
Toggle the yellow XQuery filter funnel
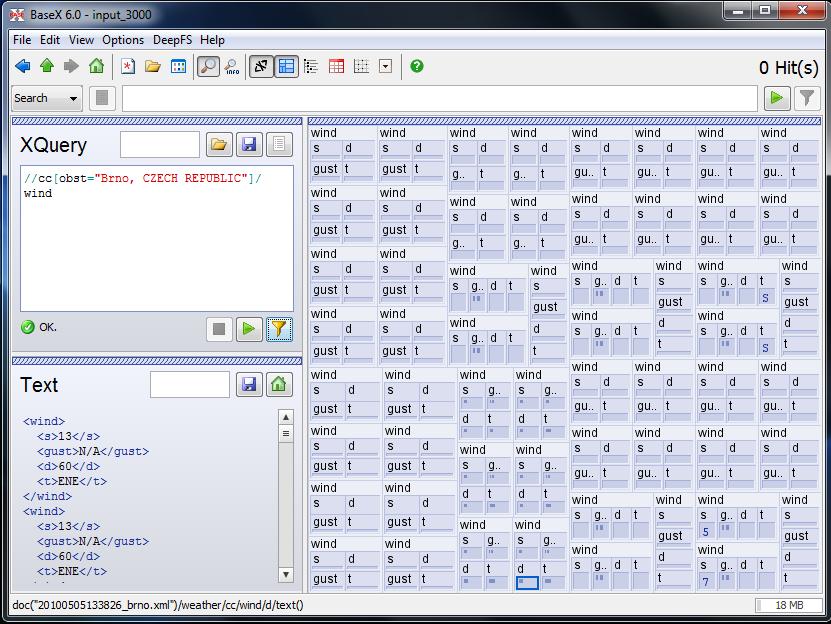point(279,329)
